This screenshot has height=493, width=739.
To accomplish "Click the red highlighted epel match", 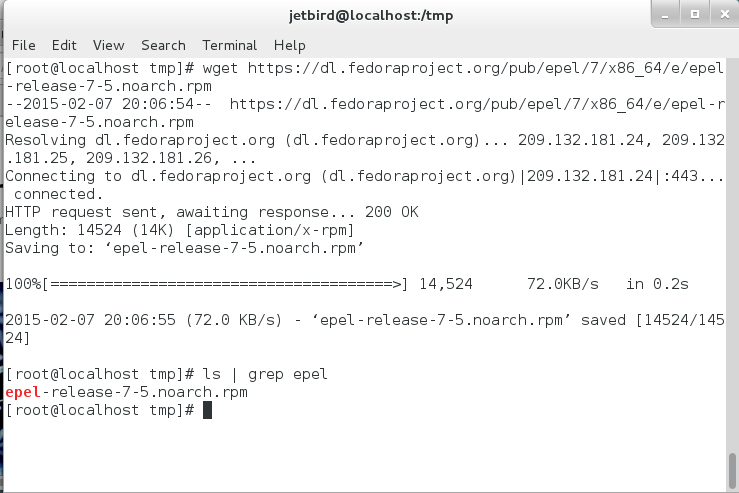I will 23,392.
